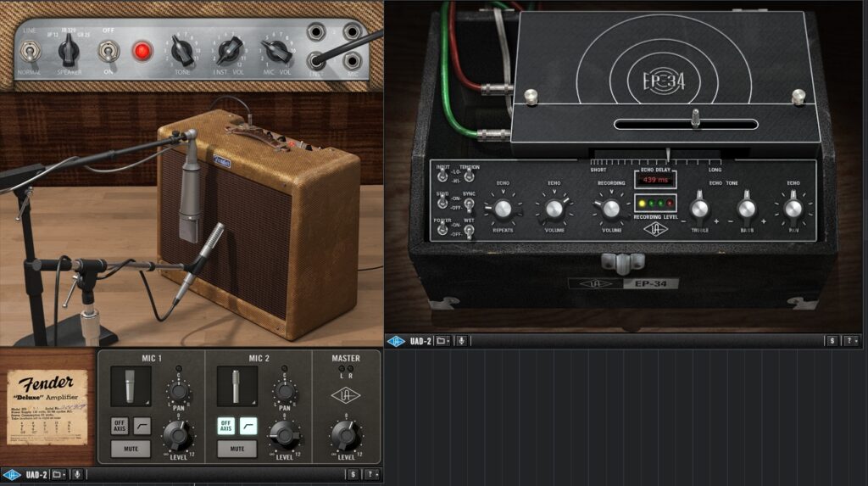Click the Mic 2 Level knob
This screenshot has height=486, width=868.
[284, 435]
